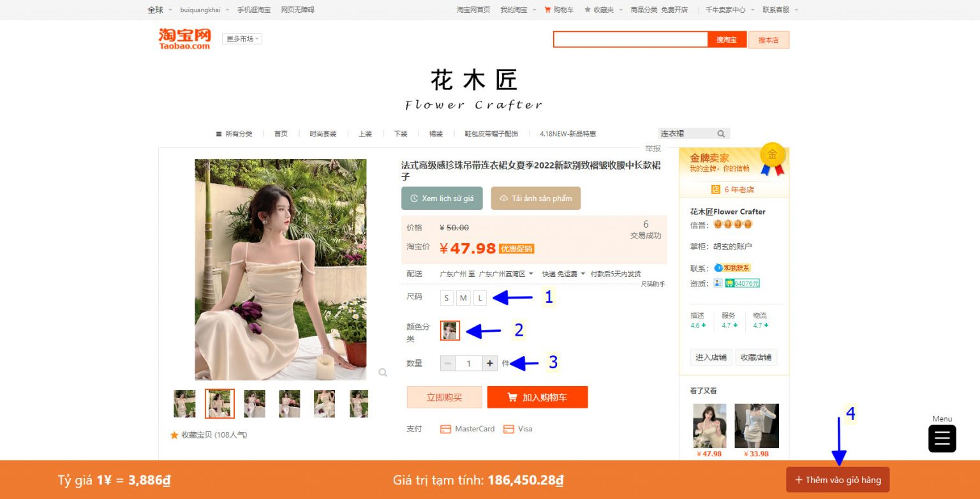Zoom the main product photo with magnifier icon
Viewport: 980px width, 499px height.
[x=382, y=372]
